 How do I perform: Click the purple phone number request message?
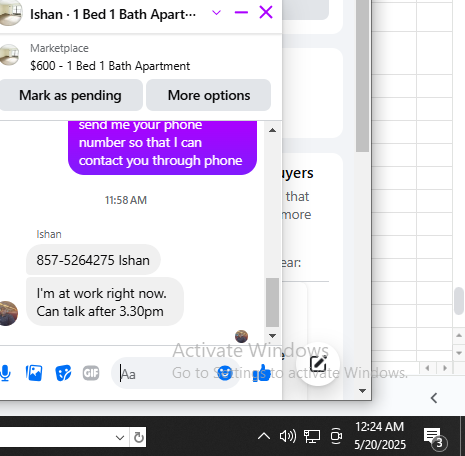162,147
